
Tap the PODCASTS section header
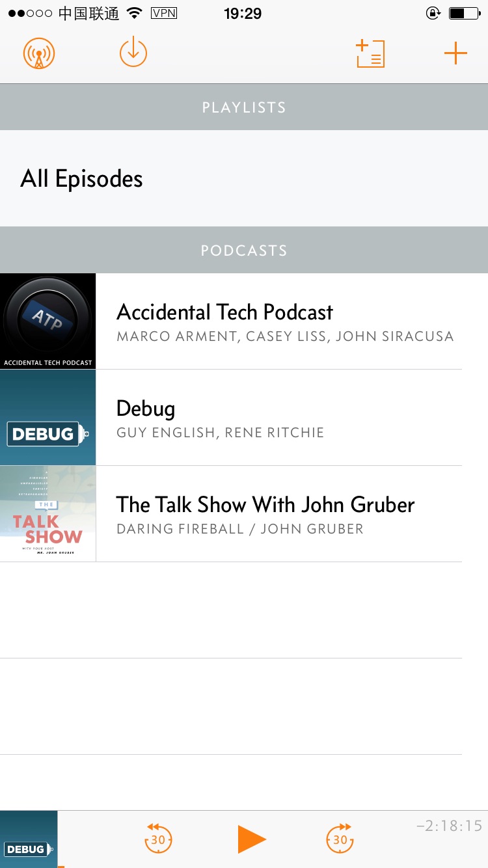pyautogui.click(x=244, y=251)
